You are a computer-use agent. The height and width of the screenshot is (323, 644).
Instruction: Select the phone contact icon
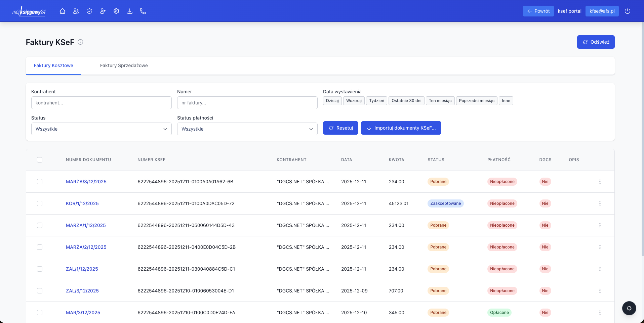tap(143, 11)
